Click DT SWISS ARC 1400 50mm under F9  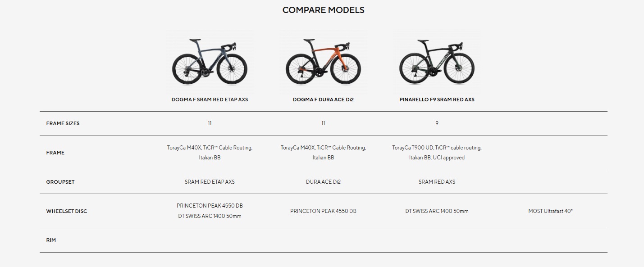437,211
